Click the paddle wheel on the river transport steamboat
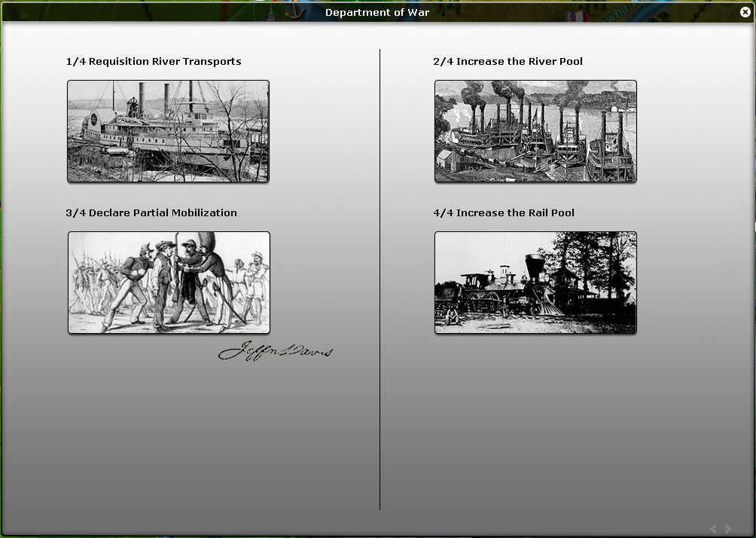Screen dimensions: 756x538 [x=94, y=121]
